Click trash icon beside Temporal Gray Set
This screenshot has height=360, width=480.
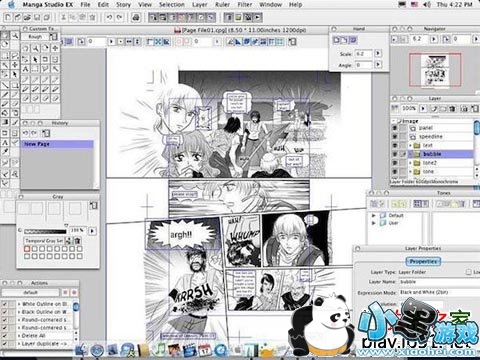coord(77,240)
